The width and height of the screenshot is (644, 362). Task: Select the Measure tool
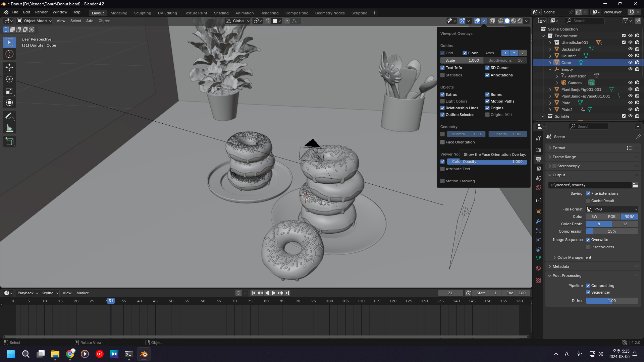point(9,128)
